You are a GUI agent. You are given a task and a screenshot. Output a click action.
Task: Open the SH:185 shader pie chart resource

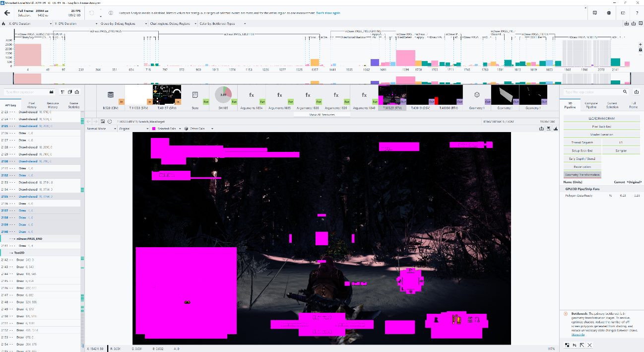coord(224,97)
